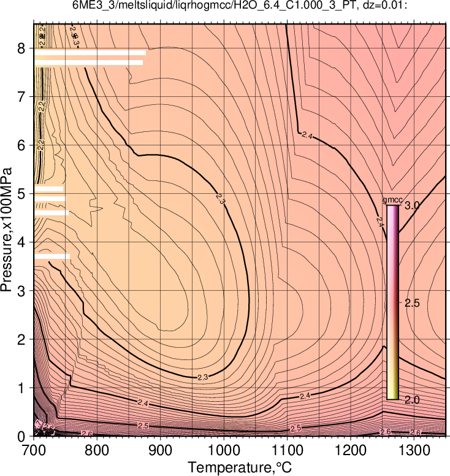Viewport: 450px width, 476px height.
Task: Click the 2.5 contour label near 870°C
Action: click(143, 426)
